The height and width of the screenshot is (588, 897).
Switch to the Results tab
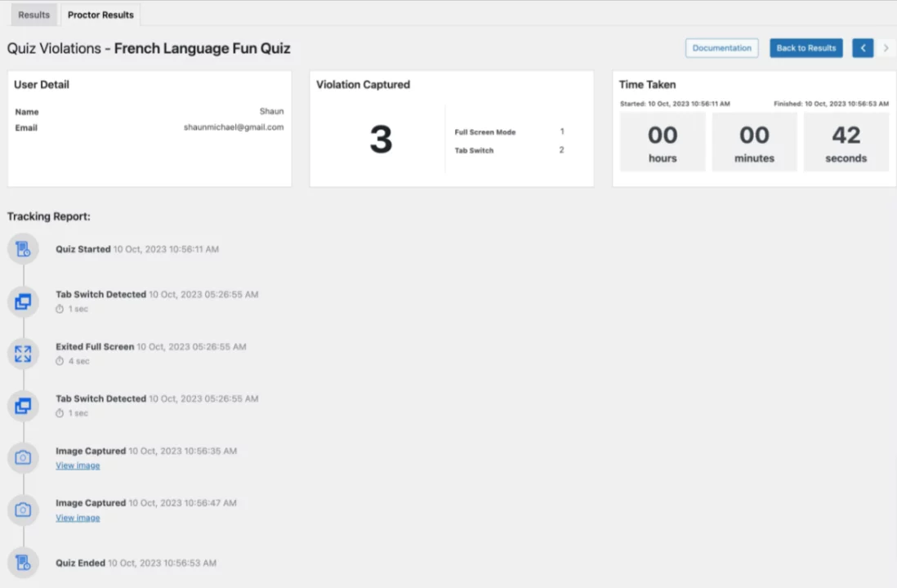33,15
